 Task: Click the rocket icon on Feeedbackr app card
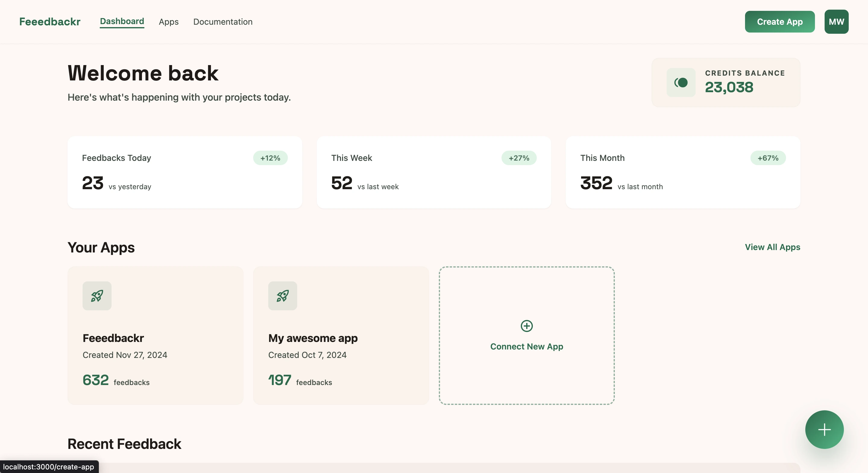click(97, 296)
